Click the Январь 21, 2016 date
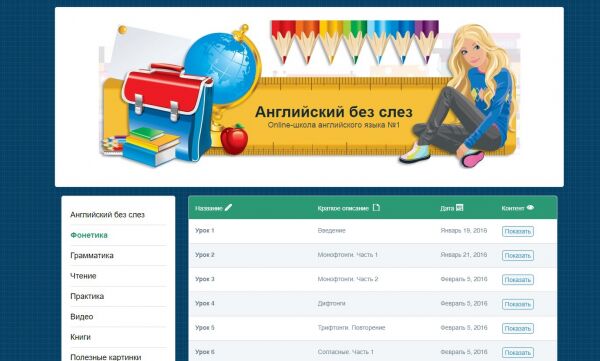The width and height of the screenshot is (600, 361). click(463, 255)
